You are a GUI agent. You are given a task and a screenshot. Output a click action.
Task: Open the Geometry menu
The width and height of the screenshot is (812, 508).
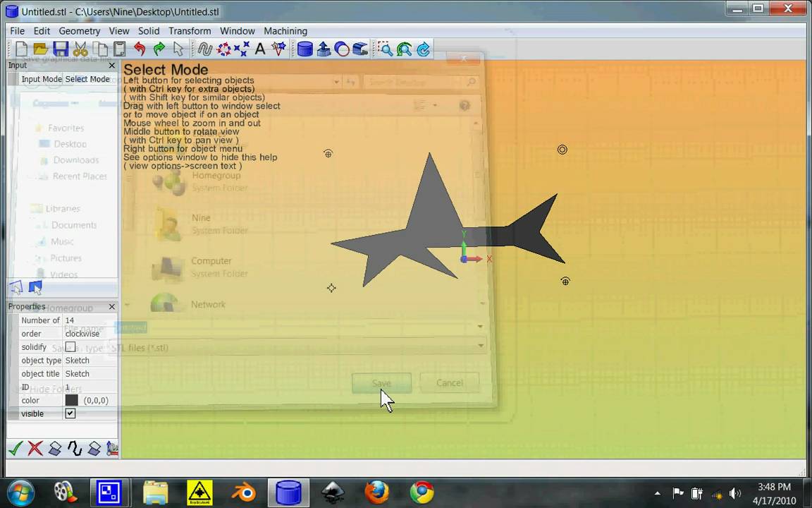[79, 31]
